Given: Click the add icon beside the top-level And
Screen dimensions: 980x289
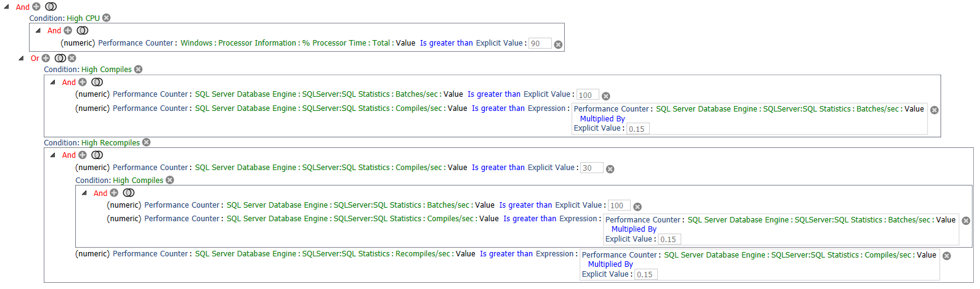Looking at the screenshot, I should click(36, 7).
